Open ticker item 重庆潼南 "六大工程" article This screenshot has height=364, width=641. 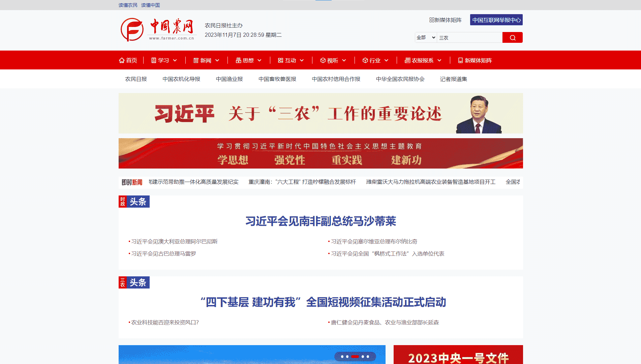[302, 182]
